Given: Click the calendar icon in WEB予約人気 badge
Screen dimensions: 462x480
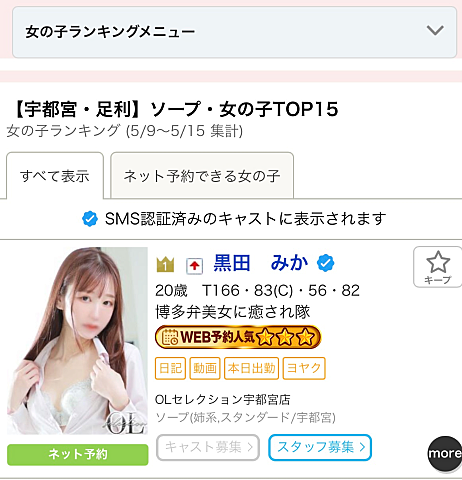Looking at the screenshot, I should [x=170, y=337].
